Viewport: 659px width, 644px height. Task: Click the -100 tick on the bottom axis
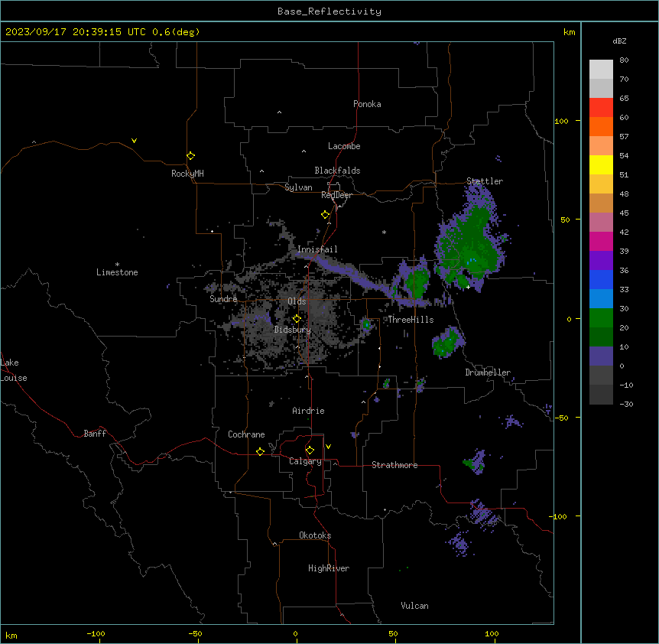tap(96, 633)
